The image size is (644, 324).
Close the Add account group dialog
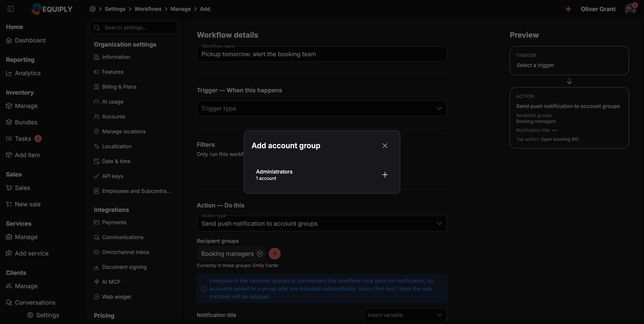[385, 146]
